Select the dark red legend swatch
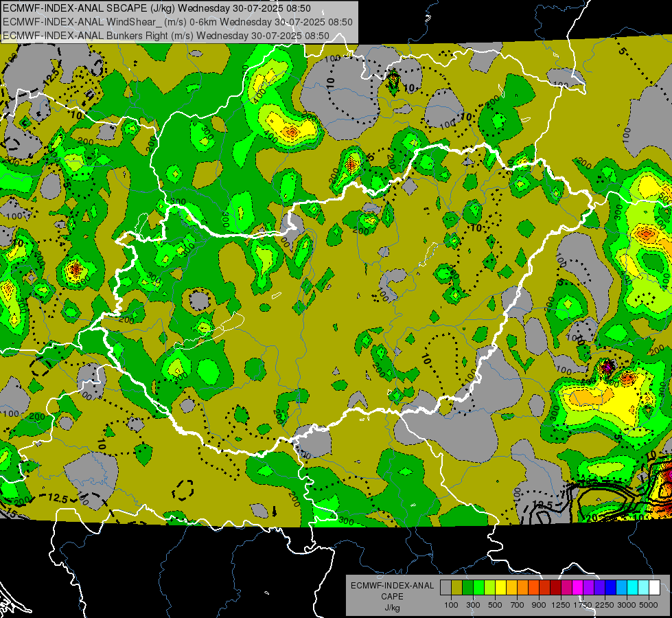 555,588
